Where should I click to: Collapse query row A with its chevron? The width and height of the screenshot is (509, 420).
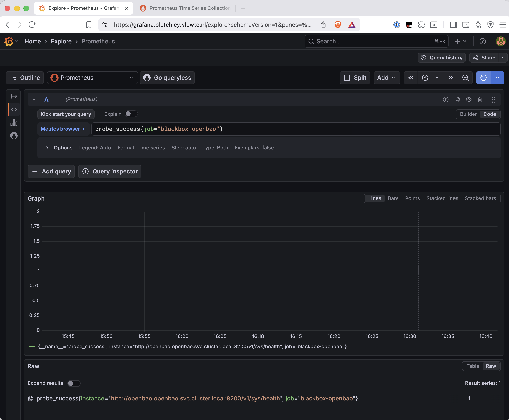coord(34,99)
